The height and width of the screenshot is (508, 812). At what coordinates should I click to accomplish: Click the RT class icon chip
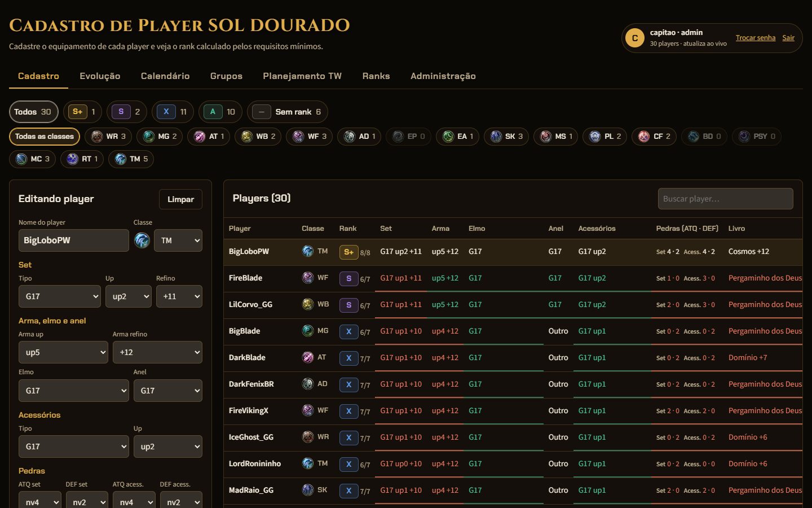(x=82, y=159)
